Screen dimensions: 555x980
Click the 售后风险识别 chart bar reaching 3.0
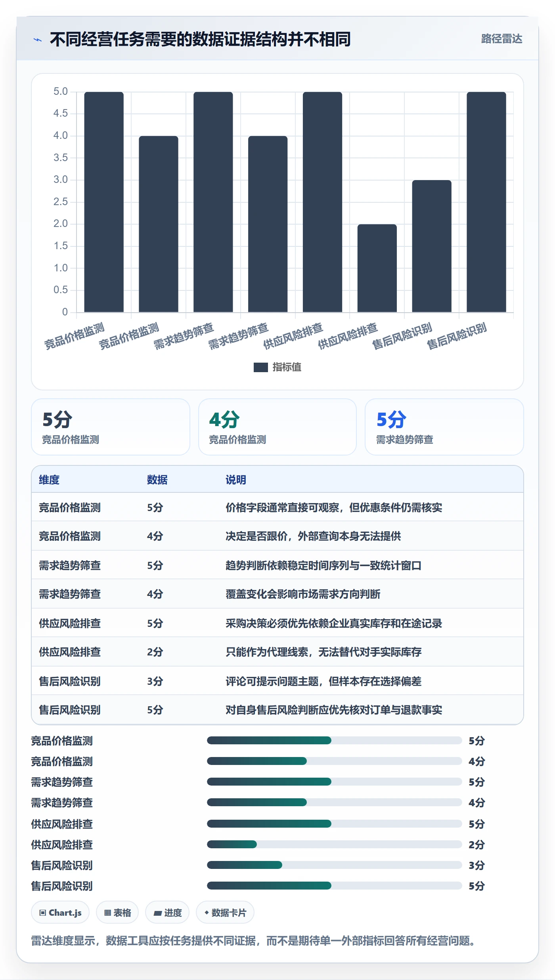[x=432, y=246]
